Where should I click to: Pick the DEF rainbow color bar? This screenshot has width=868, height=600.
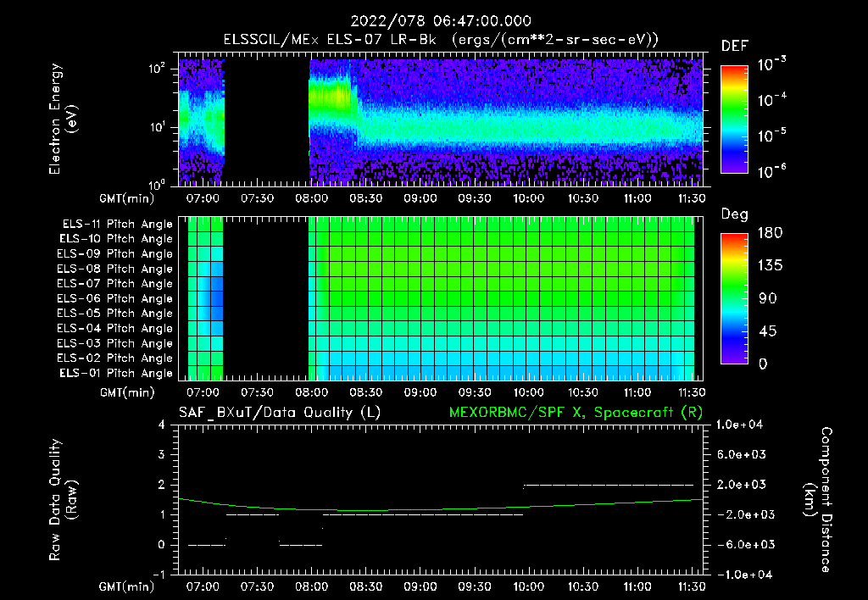734,119
